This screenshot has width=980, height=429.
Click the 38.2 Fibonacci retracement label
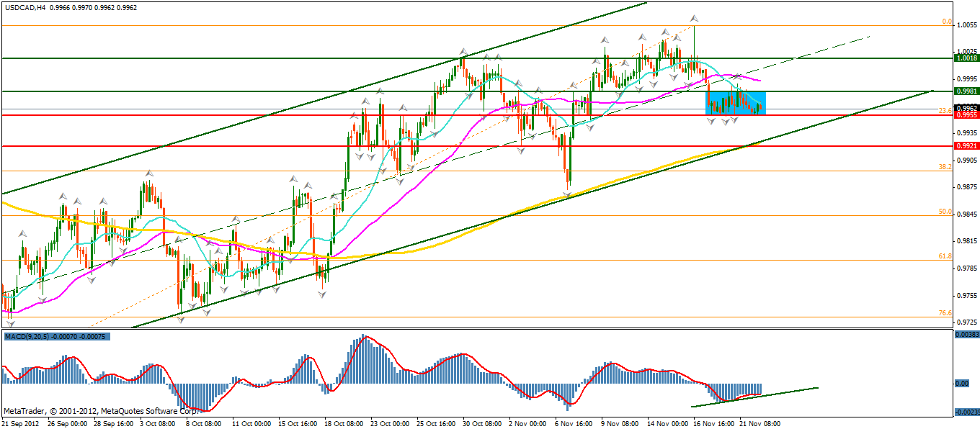(x=945, y=166)
